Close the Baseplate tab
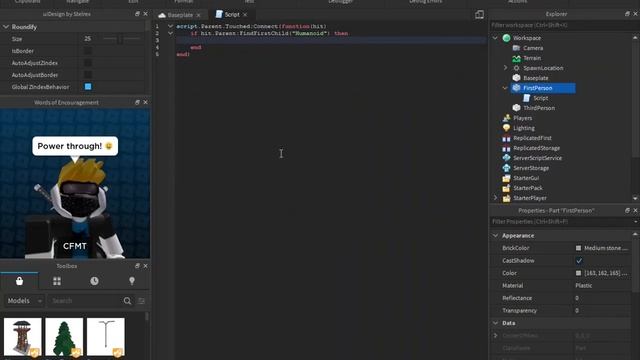This screenshot has width=640, height=360. coord(198,15)
